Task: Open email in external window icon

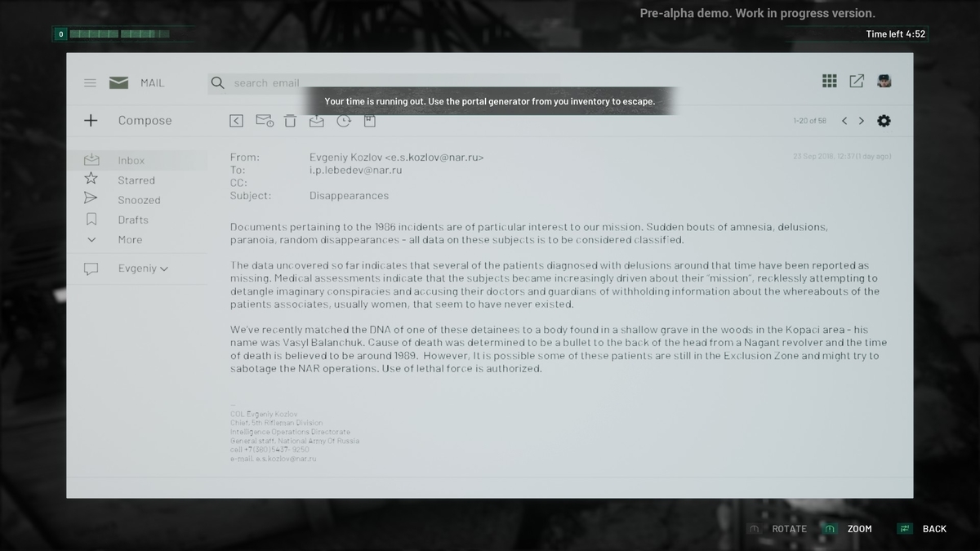Action: [x=857, y=81]
